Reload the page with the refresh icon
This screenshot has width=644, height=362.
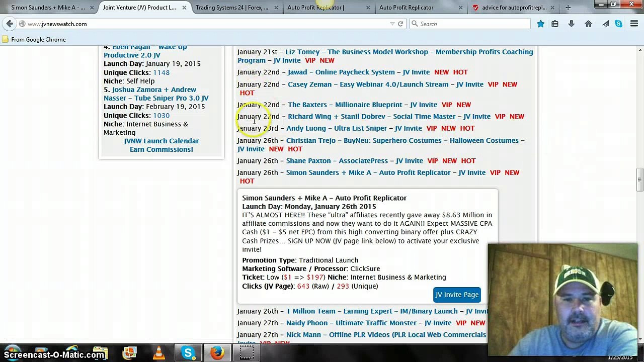(x=400, y=24)
